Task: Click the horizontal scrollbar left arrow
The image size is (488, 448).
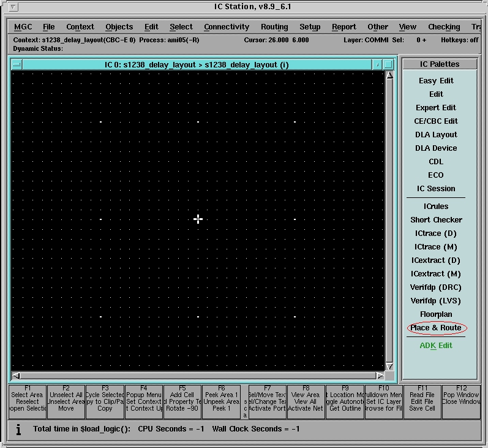Action: tap(17, 376)
